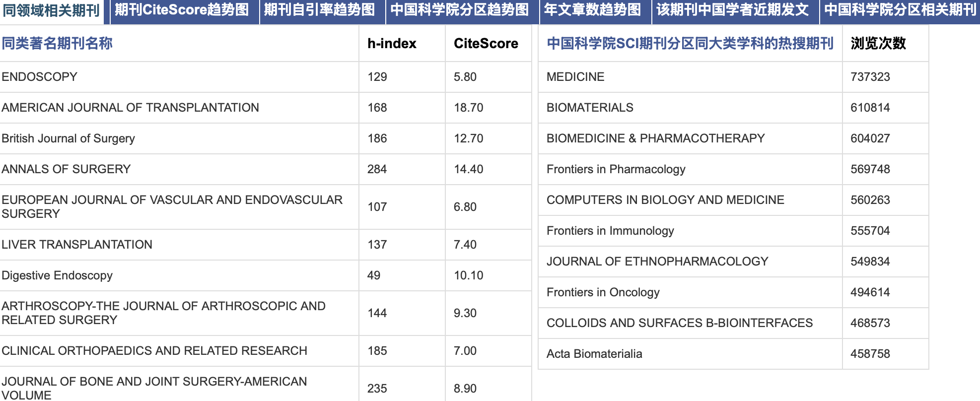The image size is (980, 401).
Task: Click Acta Biomaterialia journal link
Action: point(594,354)
